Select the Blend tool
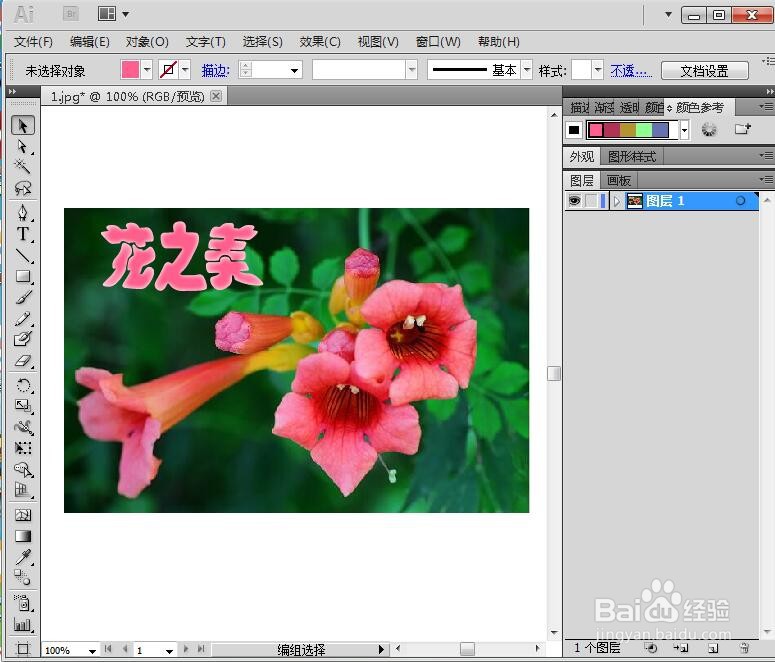The image size is (775, 662). [x=23, y=577]
